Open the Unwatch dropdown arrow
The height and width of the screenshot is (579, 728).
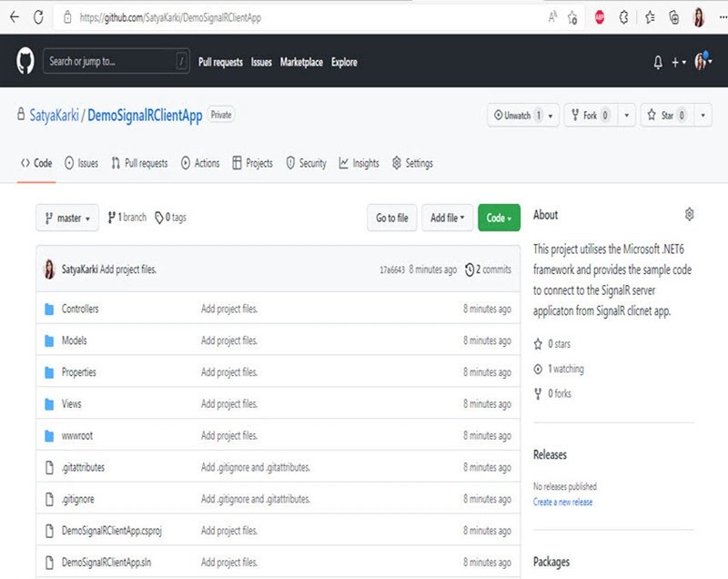pyautogui.click(x=551, y=115)
